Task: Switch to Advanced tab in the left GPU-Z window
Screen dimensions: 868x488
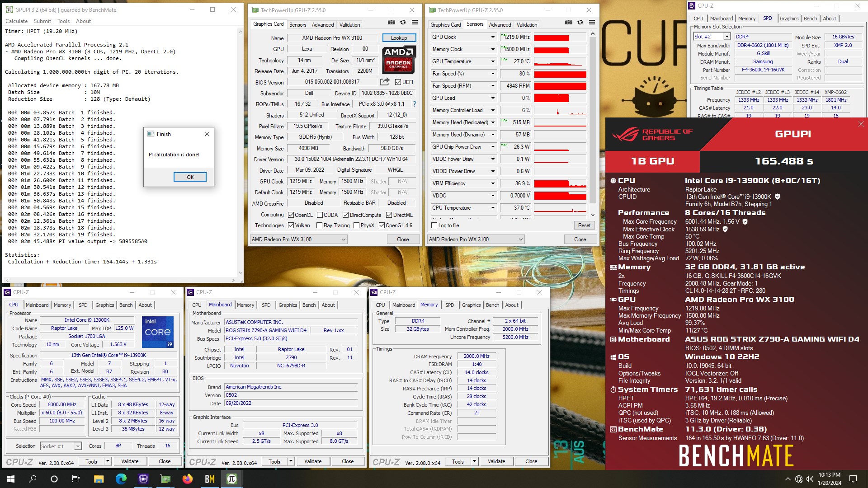Action: (x=323, y=25)
